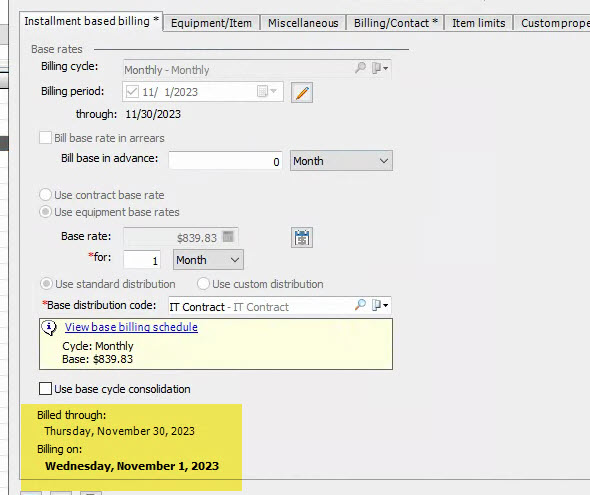Open the base rate schedule calendar button

coord(302,237)
